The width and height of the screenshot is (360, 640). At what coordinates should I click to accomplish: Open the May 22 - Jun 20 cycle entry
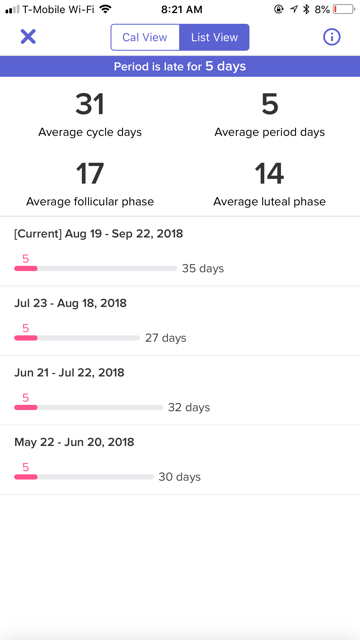180,460
